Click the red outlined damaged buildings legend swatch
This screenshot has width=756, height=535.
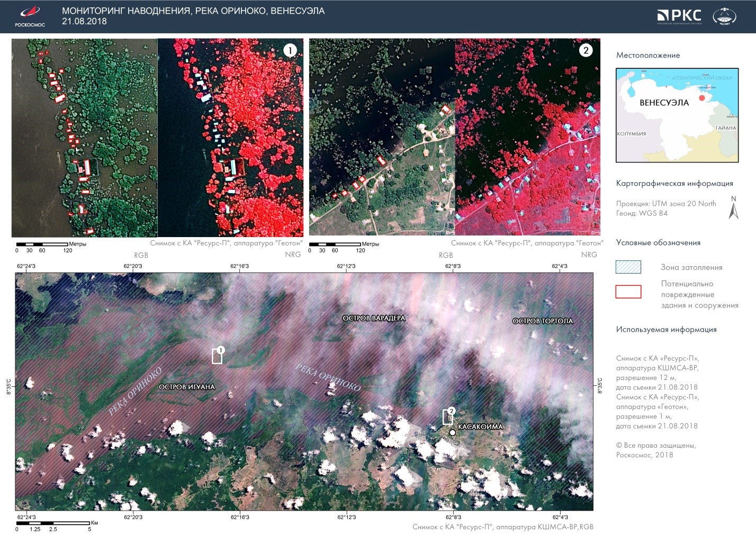(x=628, y=292)
